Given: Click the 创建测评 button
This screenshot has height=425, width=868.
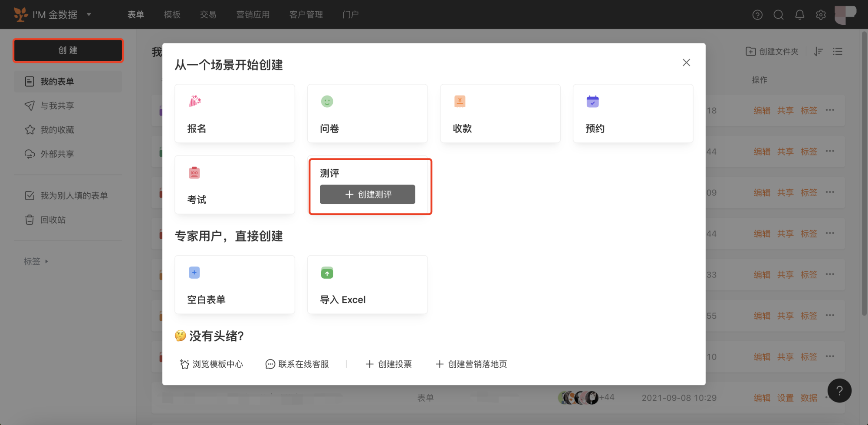Looking at the screenshot, I should tap(368, 194).
